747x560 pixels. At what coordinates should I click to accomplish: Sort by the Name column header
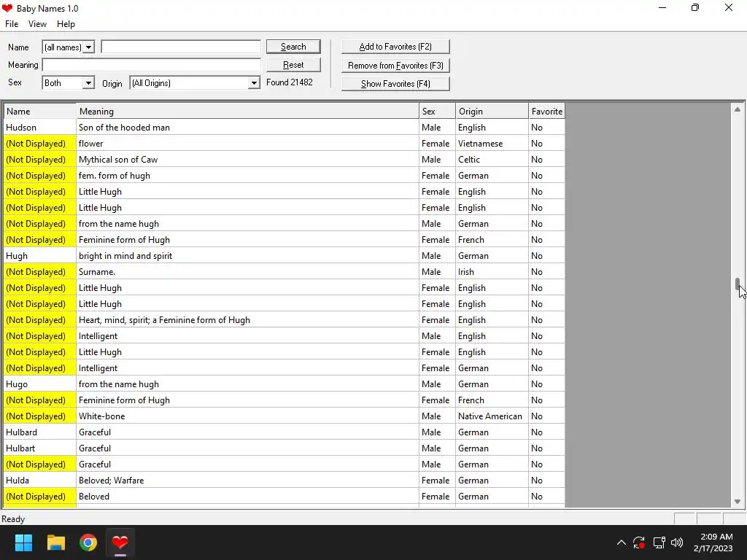pyautogui.click(x=40, y=112)
